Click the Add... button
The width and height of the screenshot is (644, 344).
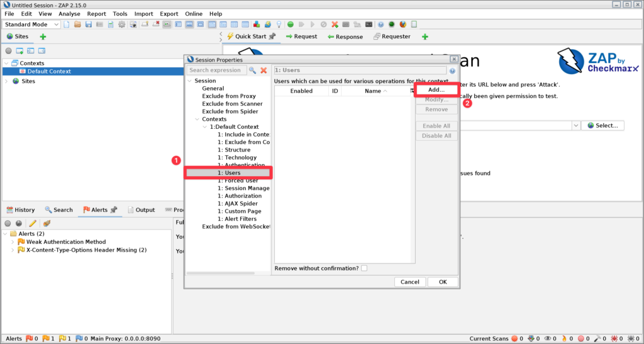click(436, 90)
